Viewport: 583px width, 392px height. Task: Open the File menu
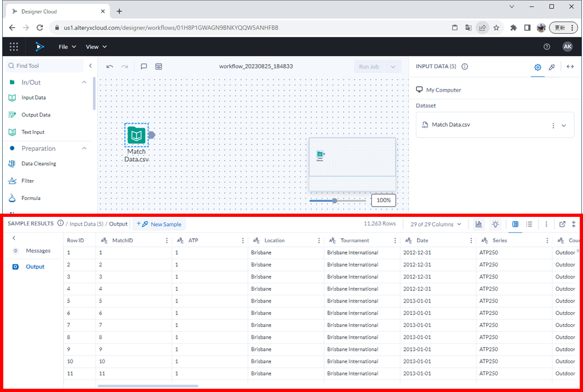(x=67, y=47)
